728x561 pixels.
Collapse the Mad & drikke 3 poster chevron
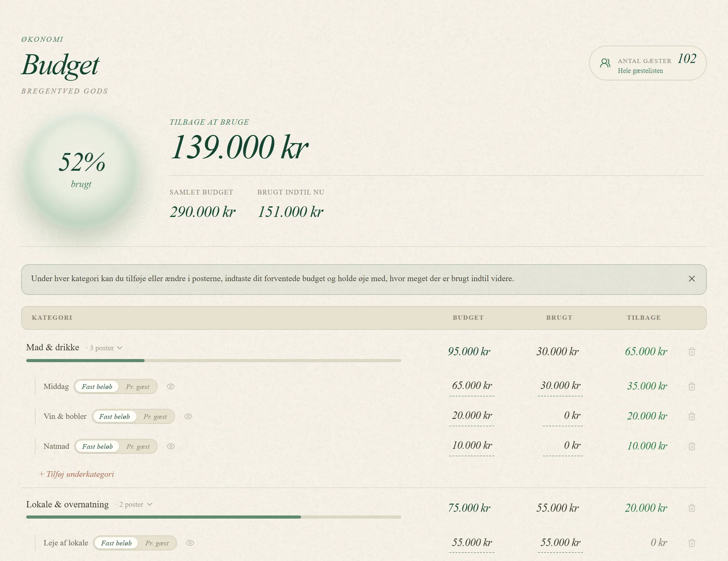pyautogui.click(x=120, y=348)
